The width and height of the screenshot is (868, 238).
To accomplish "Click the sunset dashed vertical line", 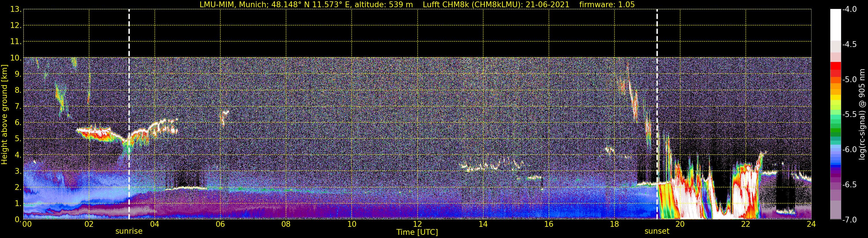I will [657, 114].
